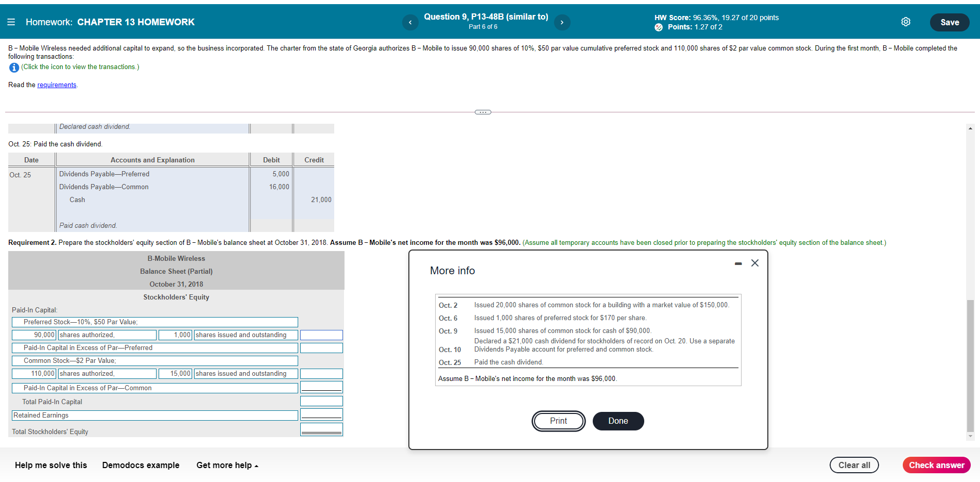Click Help me solve this

coord(51,465)
